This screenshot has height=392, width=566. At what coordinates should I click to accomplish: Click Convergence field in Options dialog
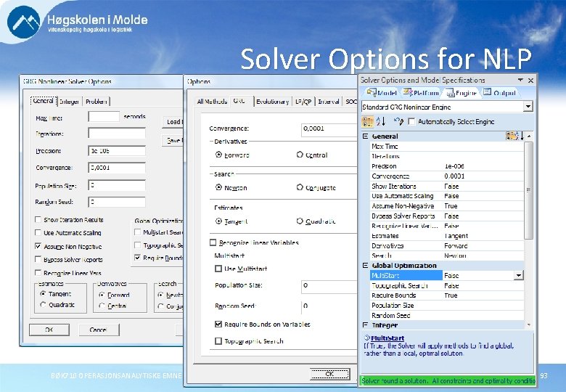point(329,130)
